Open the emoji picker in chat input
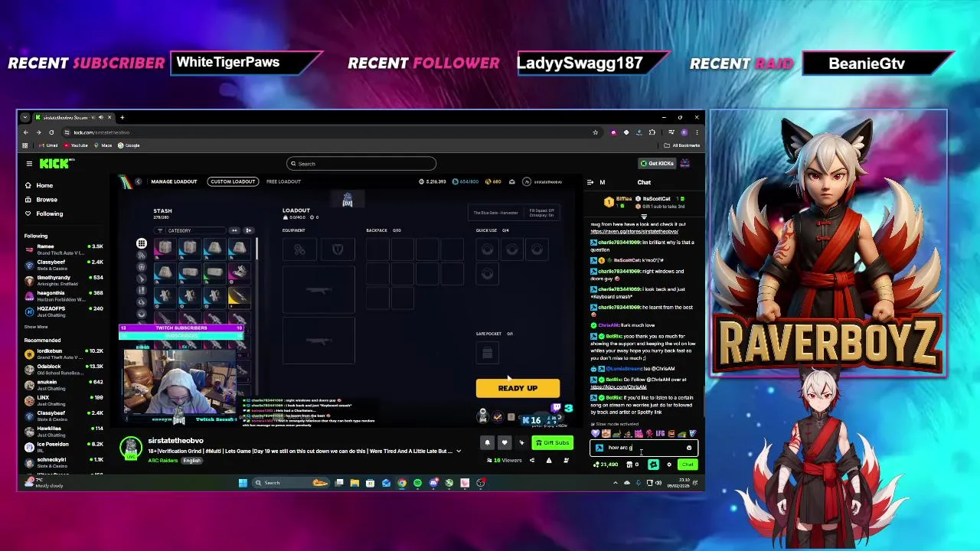Screen dimensions: 980x551 click(x=689, y=448)
